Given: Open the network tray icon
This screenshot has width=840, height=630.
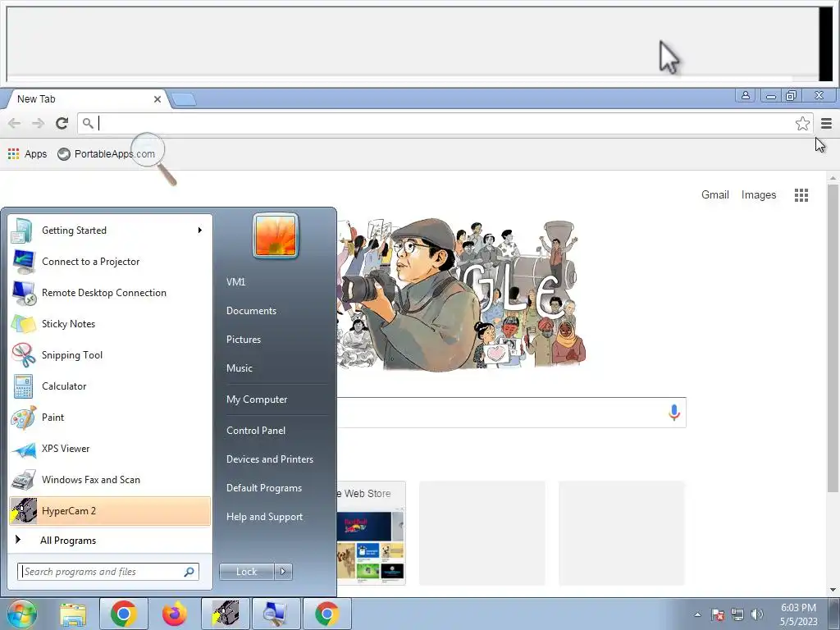Looking at the screenshot, I should tap(737, 614).
